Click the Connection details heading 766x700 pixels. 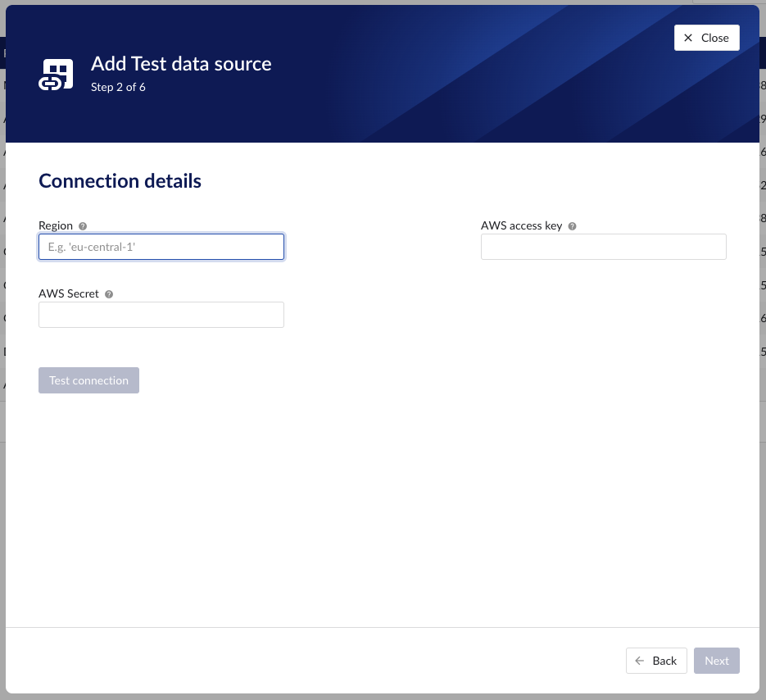[120, 181]
